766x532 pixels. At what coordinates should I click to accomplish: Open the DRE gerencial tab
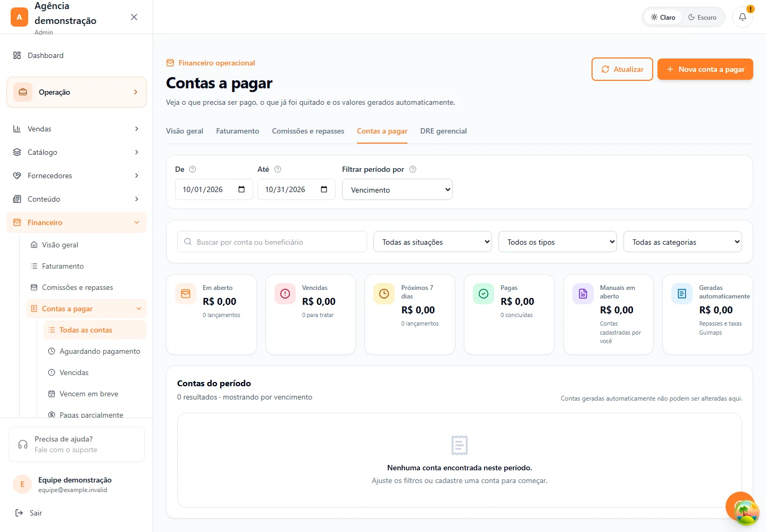coord(444,131)
